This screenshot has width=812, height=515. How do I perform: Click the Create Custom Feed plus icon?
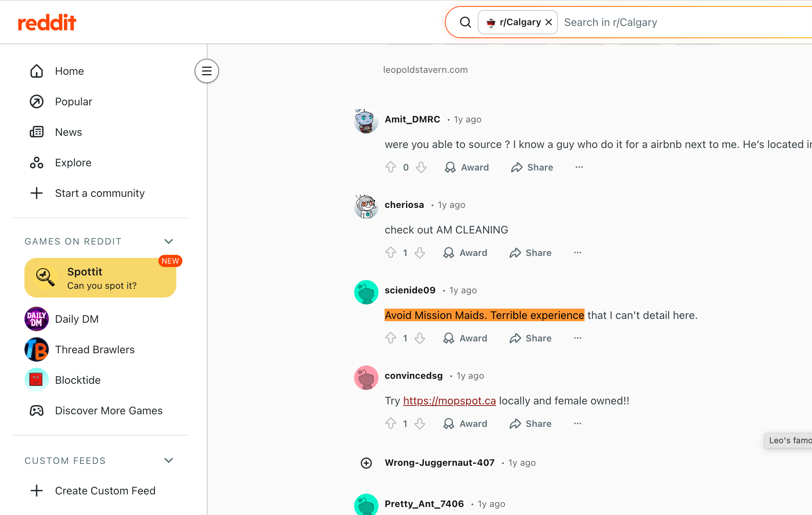tap(37, 491)
